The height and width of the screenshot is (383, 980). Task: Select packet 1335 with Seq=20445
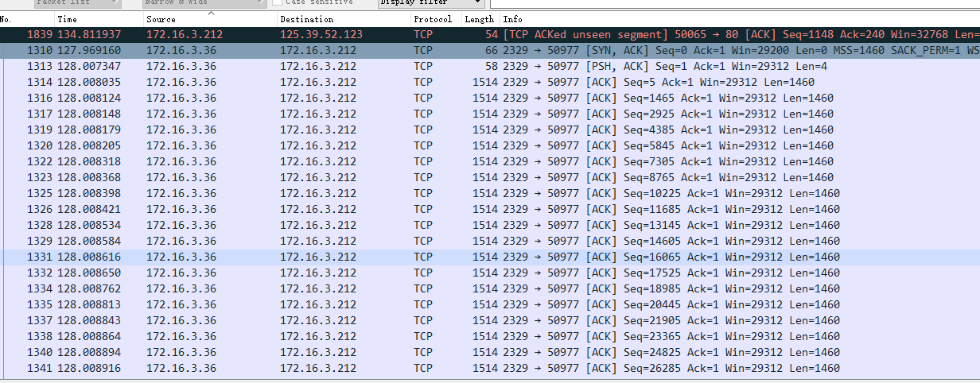coord(490,304)
